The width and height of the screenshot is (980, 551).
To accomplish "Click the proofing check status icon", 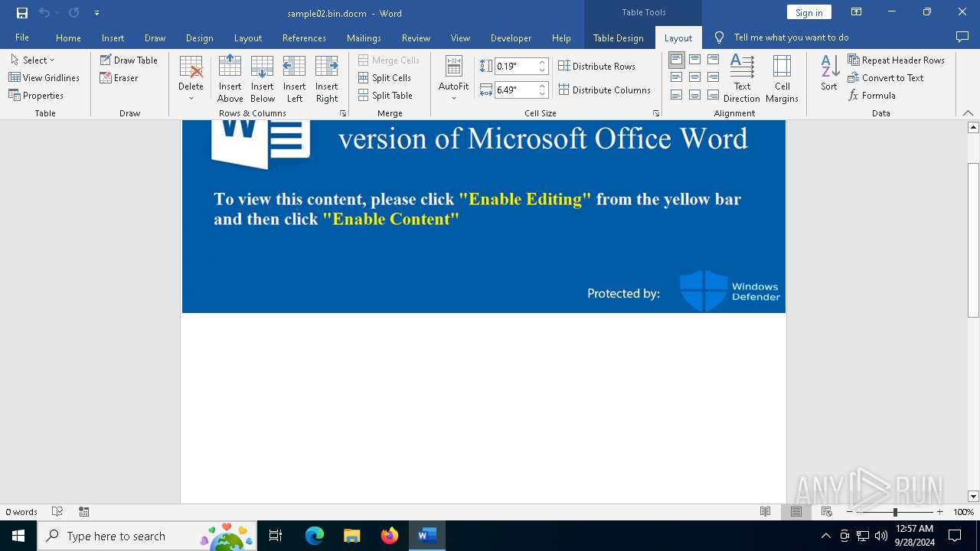I will [57, 512].
